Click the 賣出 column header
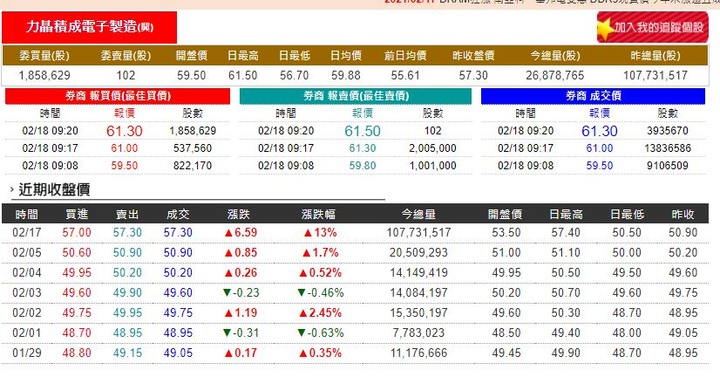The height and width of the screenshot is (377, 720). [127, 214]
